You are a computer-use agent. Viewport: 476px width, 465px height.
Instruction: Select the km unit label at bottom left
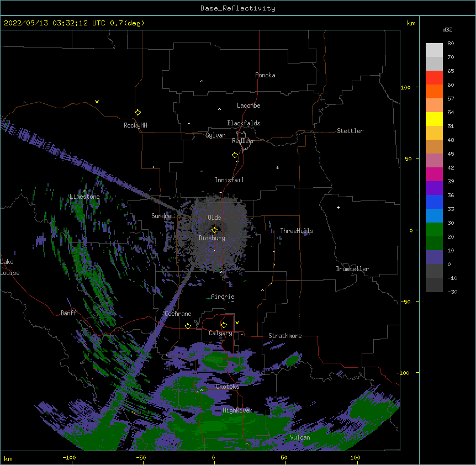tap(8, 459)
